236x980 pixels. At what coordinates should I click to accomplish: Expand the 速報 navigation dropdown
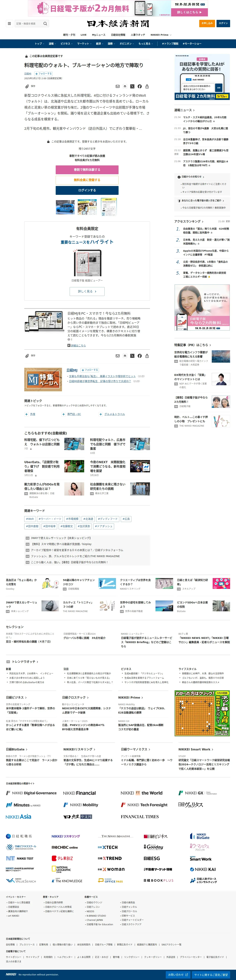[52, 44]
